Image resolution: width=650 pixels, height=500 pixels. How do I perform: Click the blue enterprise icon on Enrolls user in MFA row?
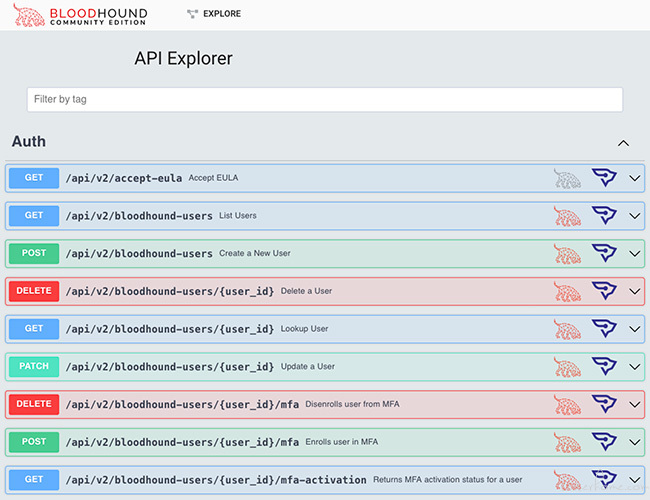604,442
